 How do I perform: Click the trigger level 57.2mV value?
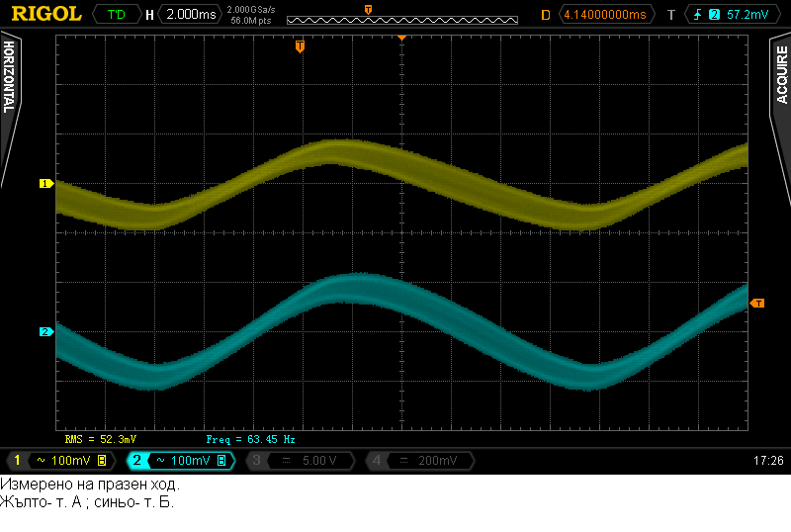tap(747, 15)
